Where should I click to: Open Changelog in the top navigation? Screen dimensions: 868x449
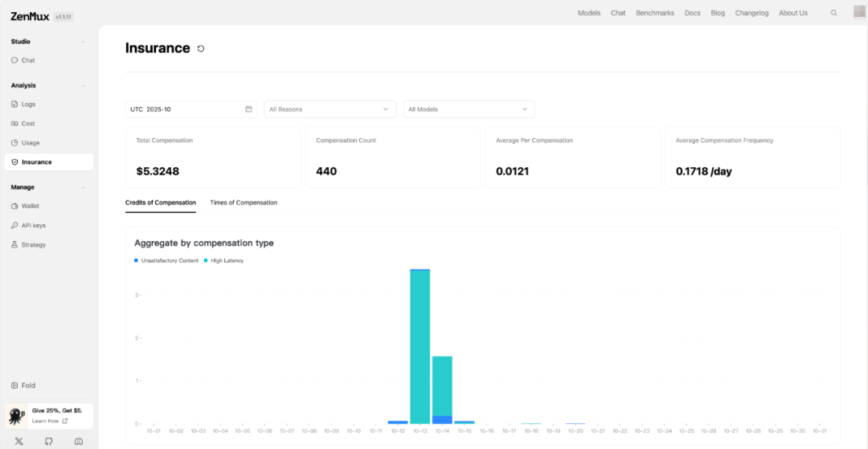751,13
